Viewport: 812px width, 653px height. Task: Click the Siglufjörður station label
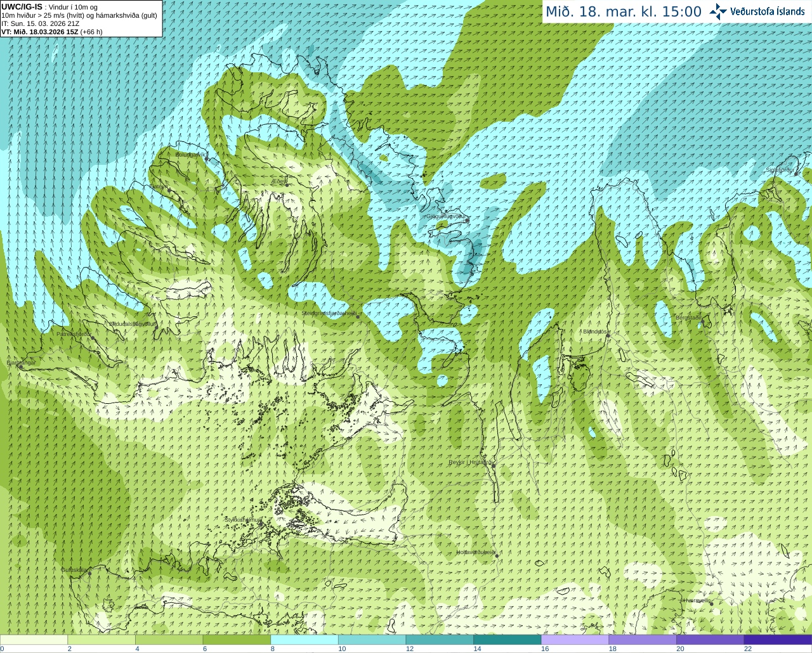tap(780, 170)
